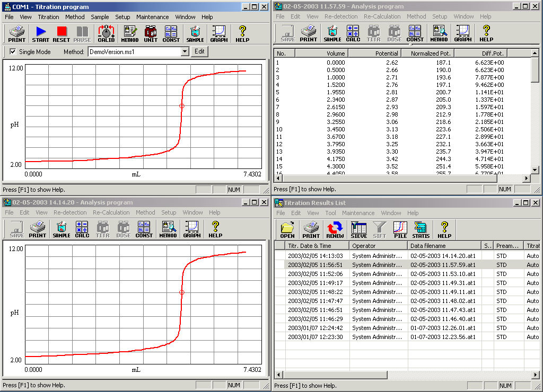The width and height of the screenshot is (543, 392).
Task: Click the Edit button beside Method
Action: (x=199, y=51)
